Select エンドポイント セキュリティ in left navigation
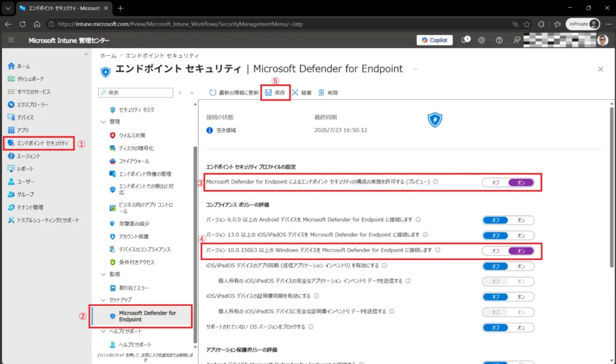The image size is (616, 364). click(38, 143)
